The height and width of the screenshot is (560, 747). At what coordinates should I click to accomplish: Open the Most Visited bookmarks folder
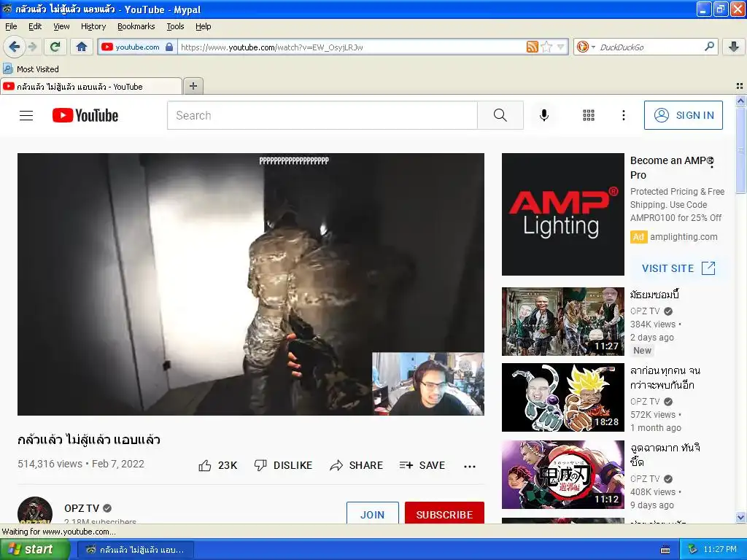(31, 69)
